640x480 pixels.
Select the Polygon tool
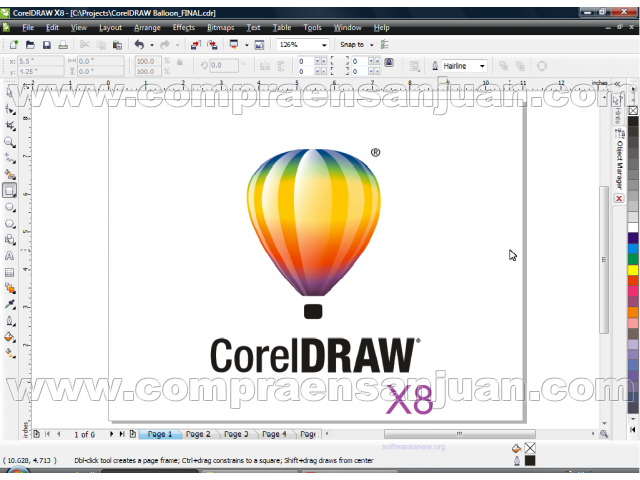click(x=10, y=224)
